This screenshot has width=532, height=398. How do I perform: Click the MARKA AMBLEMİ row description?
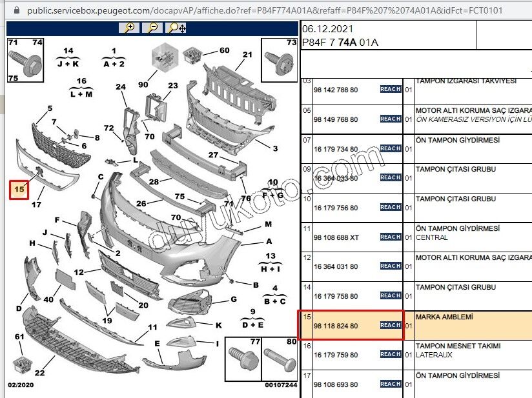pos(444,317)
